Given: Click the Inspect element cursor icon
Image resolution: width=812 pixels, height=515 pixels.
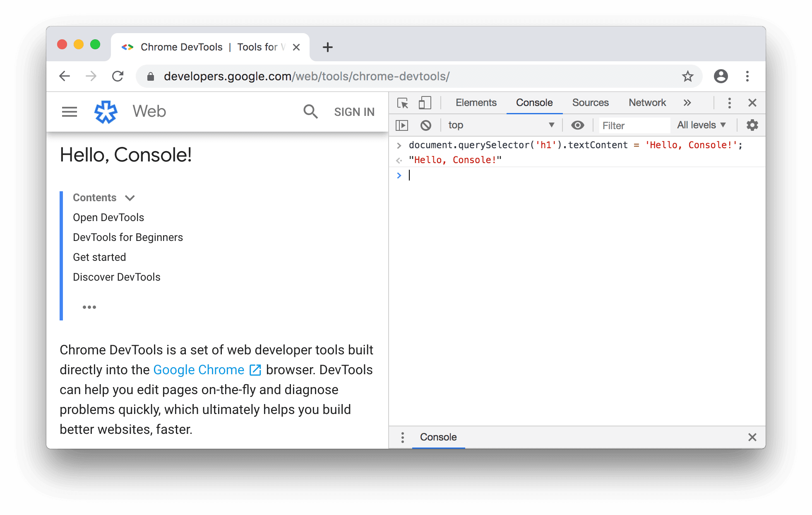Looking at the screenshot, I should tap(402, 102).
